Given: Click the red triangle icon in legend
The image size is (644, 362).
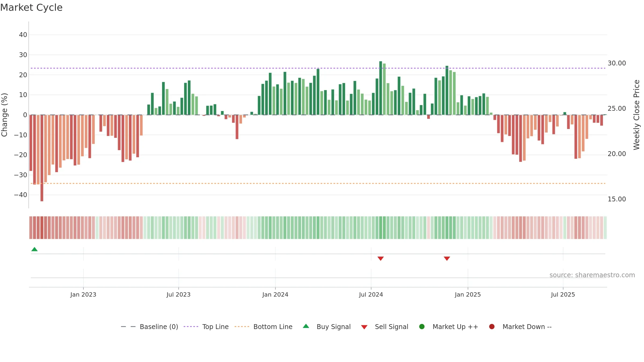Looking at the screenshot, I should click(364, 327).
